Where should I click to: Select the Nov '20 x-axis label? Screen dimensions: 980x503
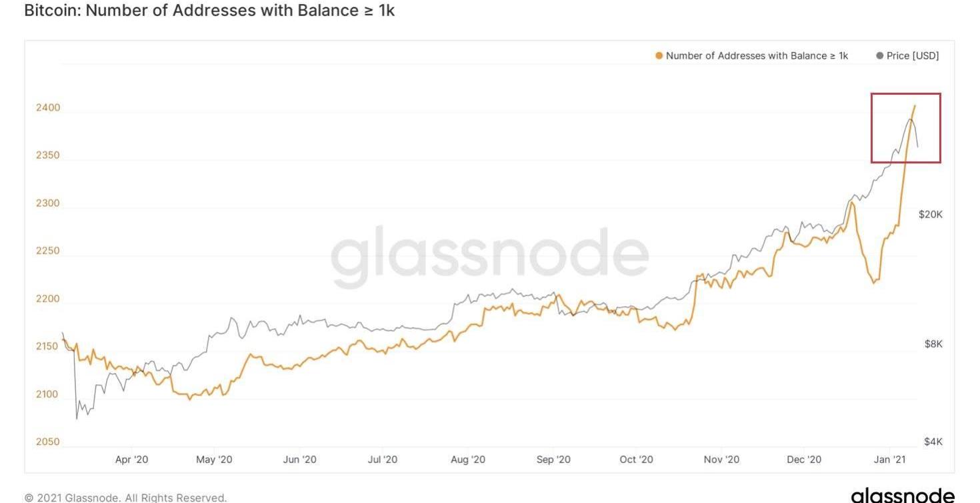tap(721, 460)
